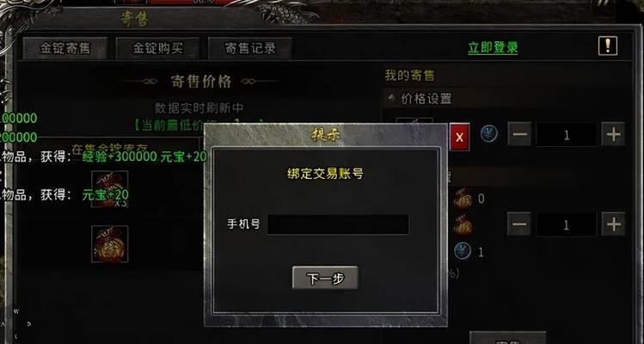Follow the green 立即登录 link
The image size is (644, 344).
tap(493, 48)
